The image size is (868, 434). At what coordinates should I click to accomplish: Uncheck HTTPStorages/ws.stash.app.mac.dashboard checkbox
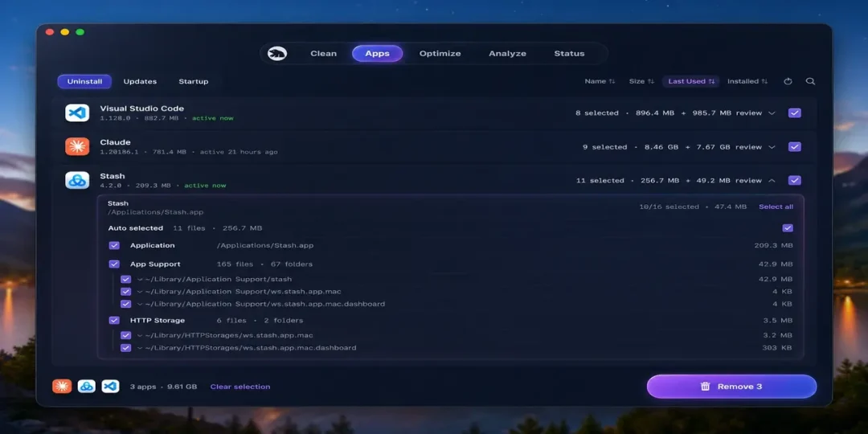point(125,348)
